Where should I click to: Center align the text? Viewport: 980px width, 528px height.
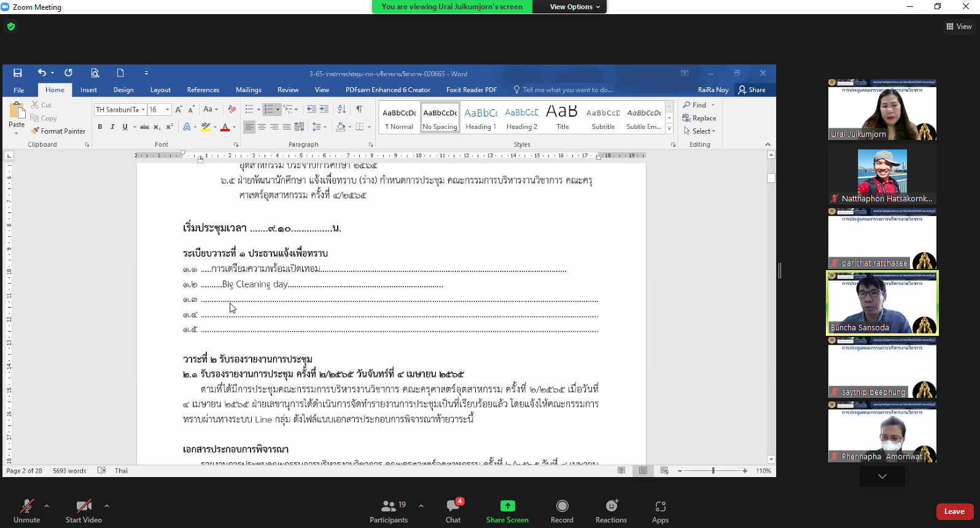[x=262, y=127]
